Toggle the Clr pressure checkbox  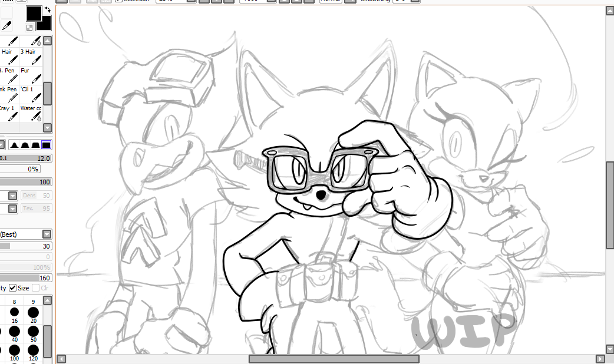click(x=35, y=288)
